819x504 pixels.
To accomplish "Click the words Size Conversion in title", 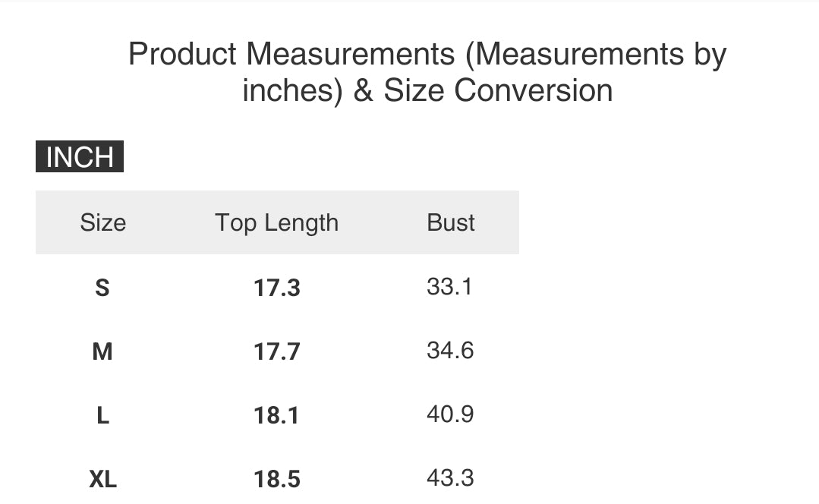I will click(498, 90).
